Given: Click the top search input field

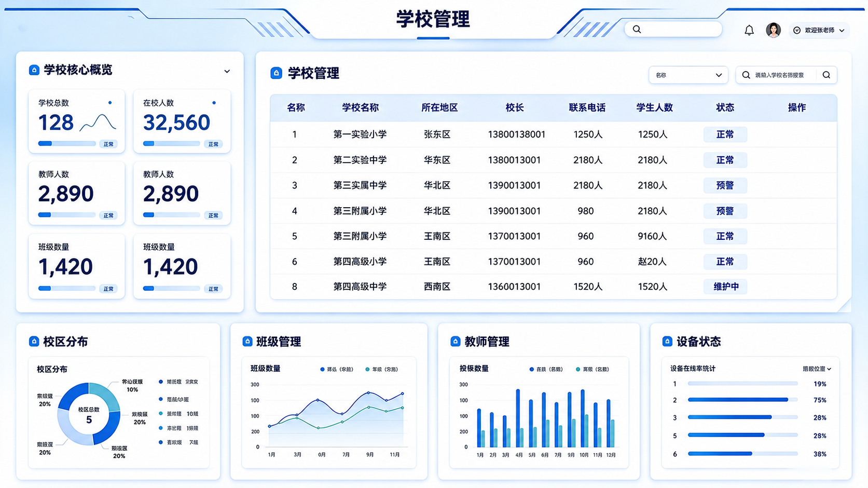Looking at the screenshot, I should click(x=673, y=30).
